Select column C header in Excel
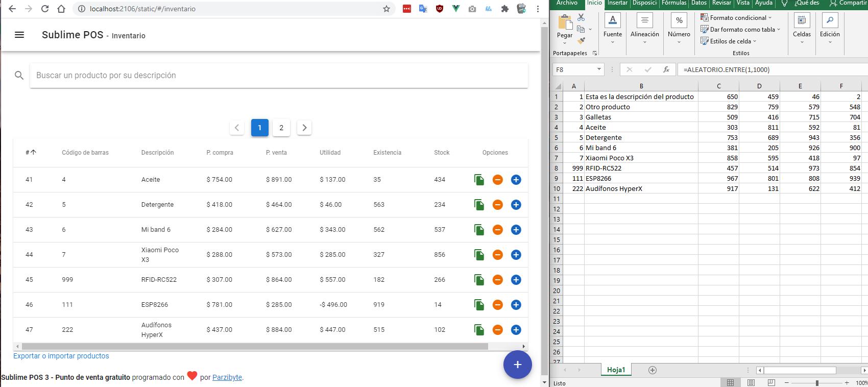868x387 pixels. (718, 86)
